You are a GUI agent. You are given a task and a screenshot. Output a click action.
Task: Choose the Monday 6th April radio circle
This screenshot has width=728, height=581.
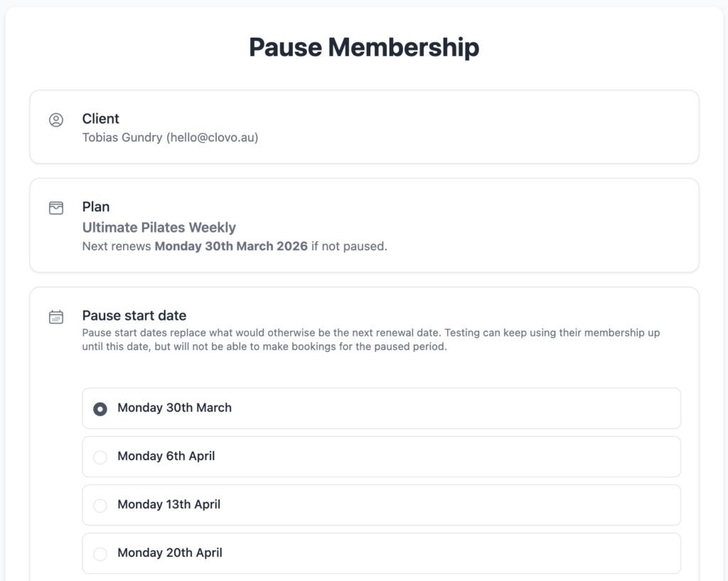point(100,457)
